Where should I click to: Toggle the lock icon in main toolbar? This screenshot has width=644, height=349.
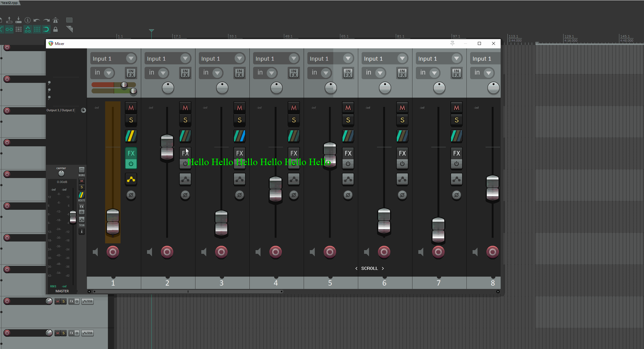click(x=55, y=29)
